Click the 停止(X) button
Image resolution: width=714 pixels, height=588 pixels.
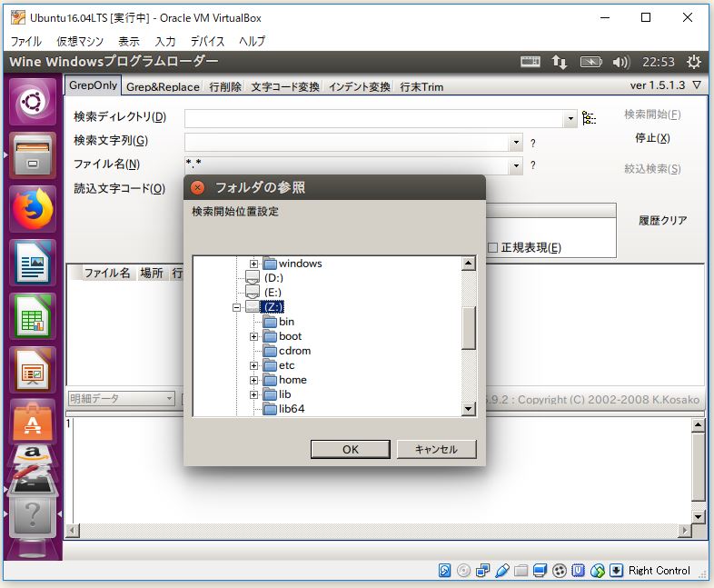[652, 138]
